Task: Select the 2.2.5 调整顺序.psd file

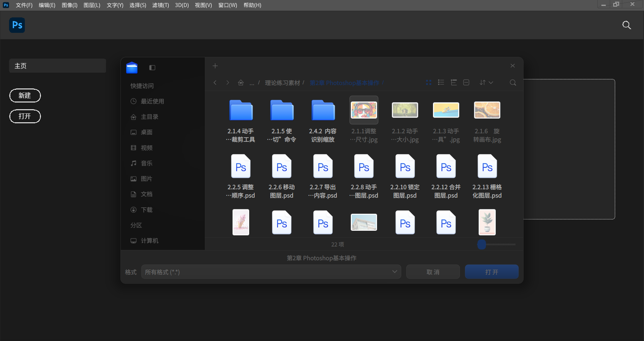Action: (241, 177)
